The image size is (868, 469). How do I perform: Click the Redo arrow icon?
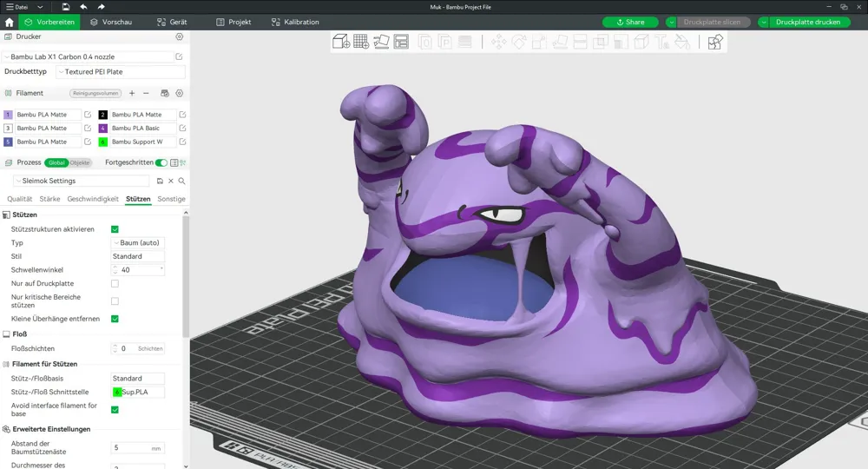[101, 7]
